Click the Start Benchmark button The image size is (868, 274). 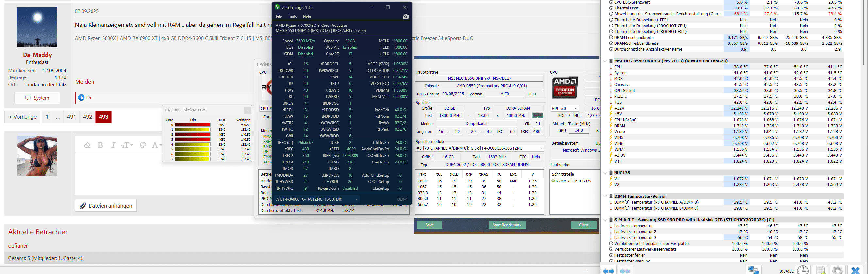[x=507, y=225]
